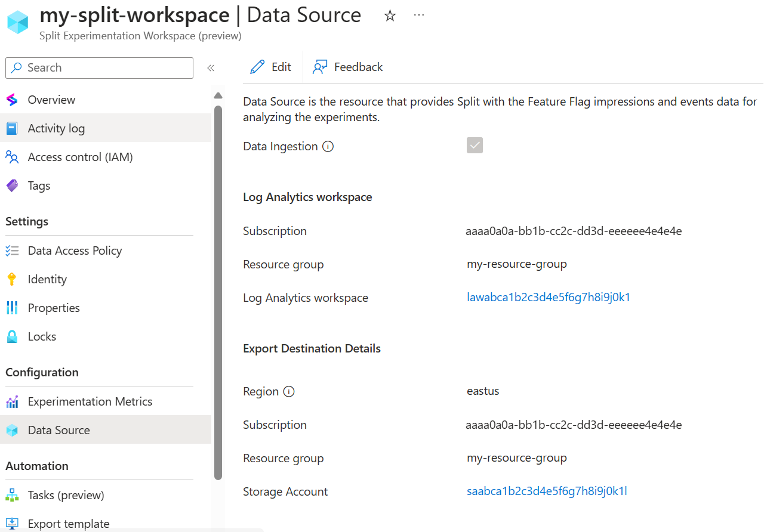Click the Split Experimentation Workspace (preview) subtitle

point(140,36)
